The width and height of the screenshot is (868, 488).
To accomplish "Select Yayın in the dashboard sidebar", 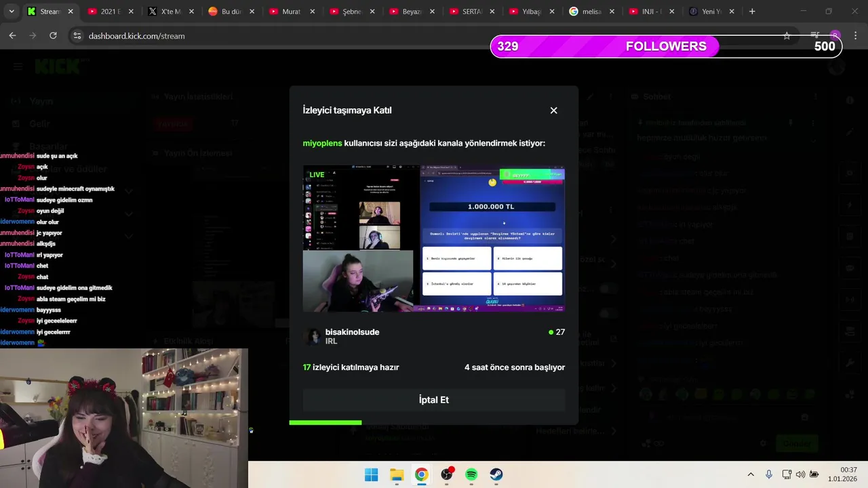I will [x=41, y=101].
